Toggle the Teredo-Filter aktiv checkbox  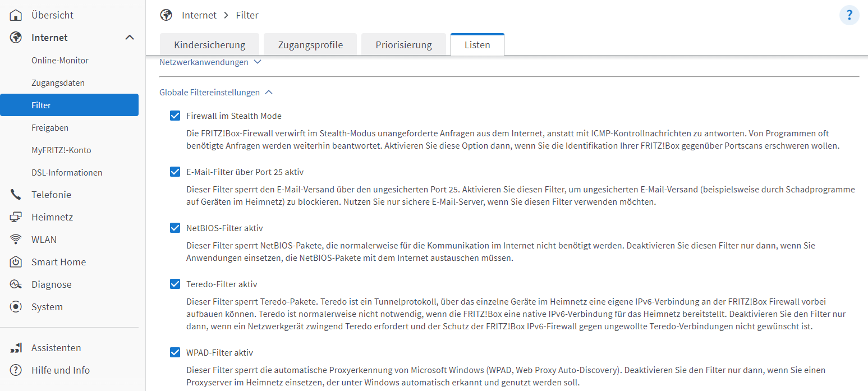(x=175, y=284)
